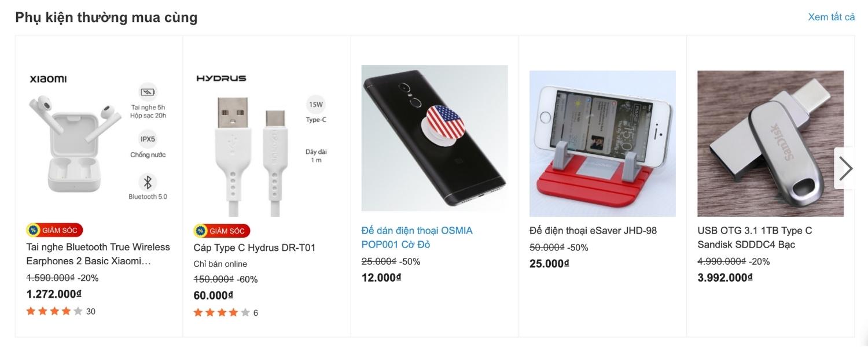Viewport: 868px width, 347px height.
Task: Click the "Phụ kiện thường mua cùng" heading
Action: coord(106,17)
